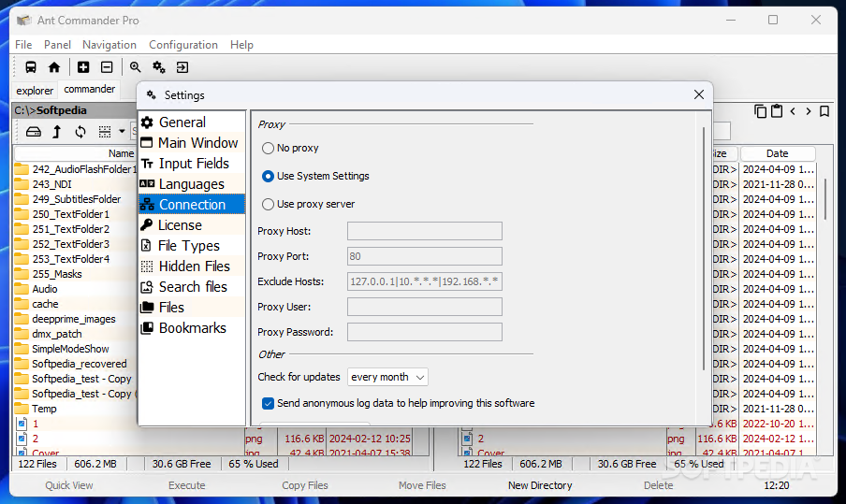Click the Proxy Port input field
The width and height of the screenshot is (846, 504).
[425, 256]
